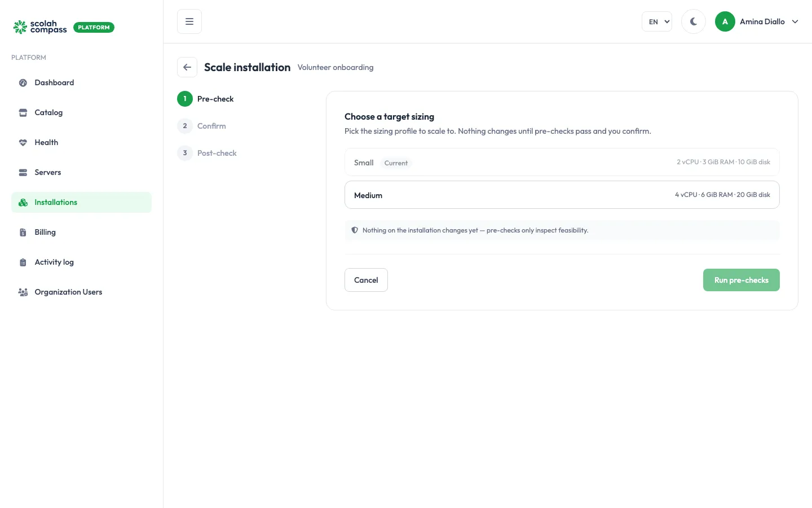Click Cancel button
This screenshot has width=812, height=508.
tap(366, 280)
